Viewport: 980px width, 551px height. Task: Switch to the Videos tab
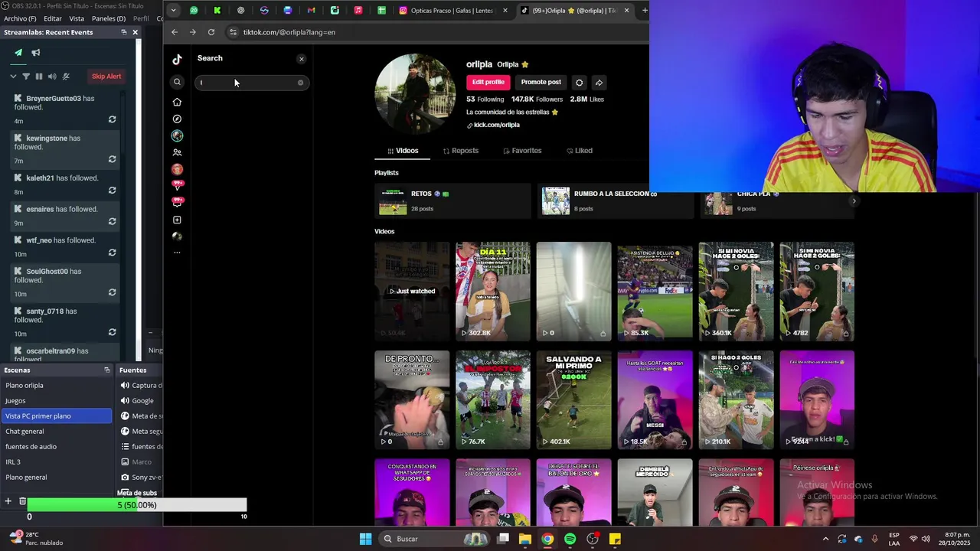(403, 151)
